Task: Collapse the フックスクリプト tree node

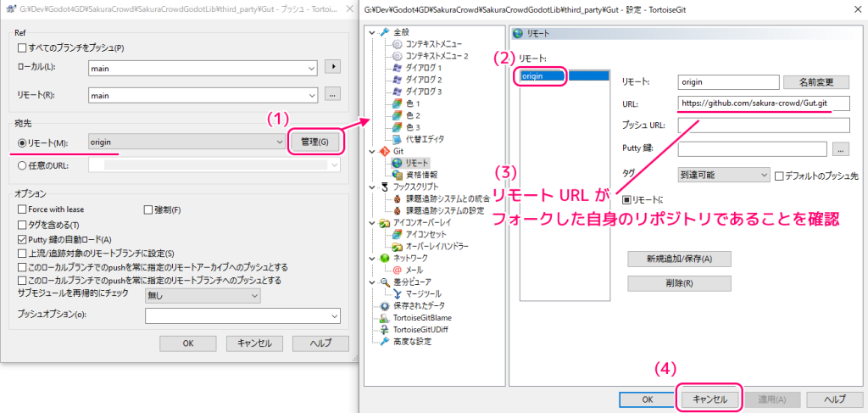Action: tap(371, 187)
